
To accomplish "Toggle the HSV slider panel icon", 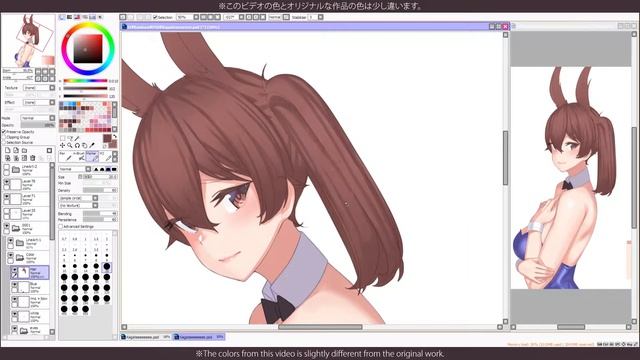I will (x=77, y=17).
